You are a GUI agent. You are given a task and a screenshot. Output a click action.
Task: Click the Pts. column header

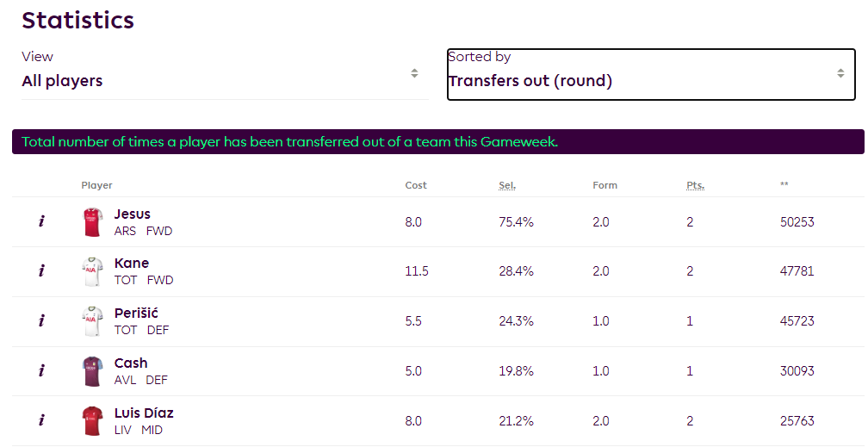tap(695, 185)
